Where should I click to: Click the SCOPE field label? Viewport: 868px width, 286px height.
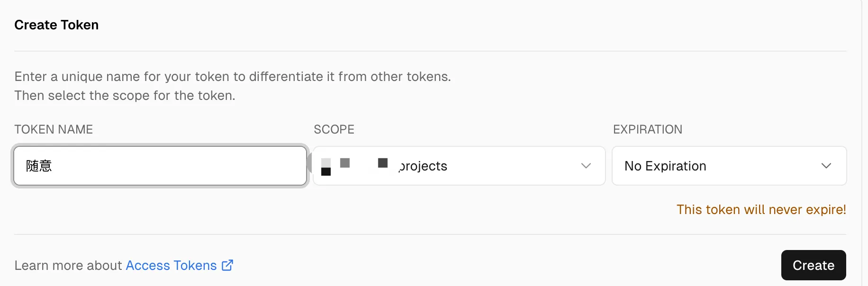point(334,129)
